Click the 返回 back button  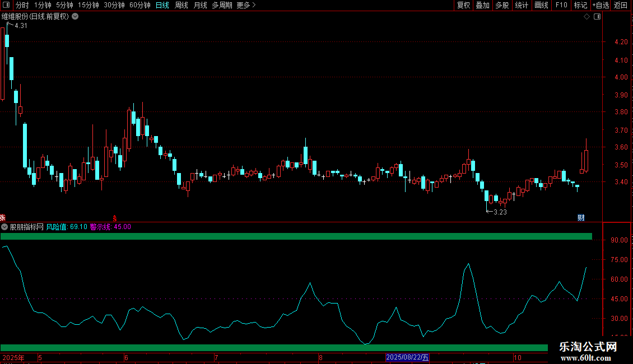point(621,5)
